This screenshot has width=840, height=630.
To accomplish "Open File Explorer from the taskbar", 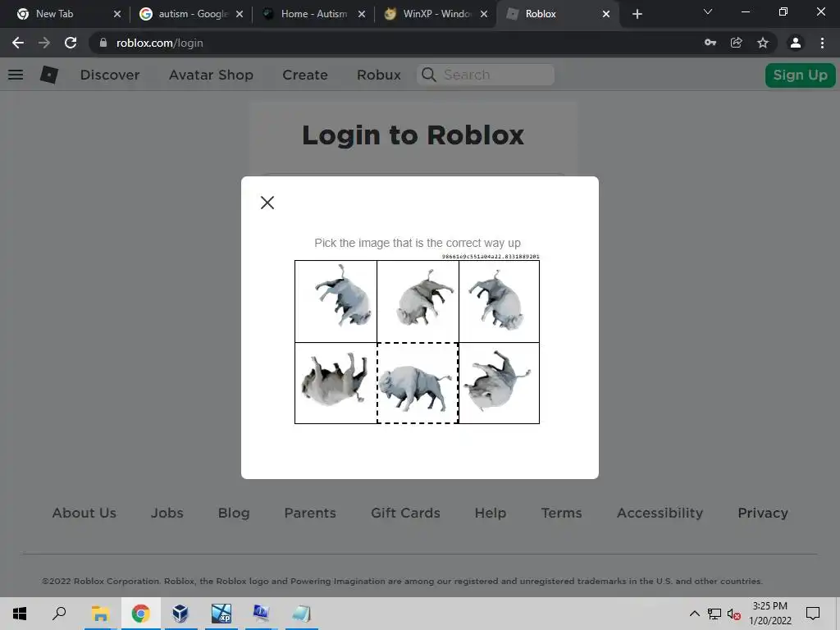I will pos(100,614).
